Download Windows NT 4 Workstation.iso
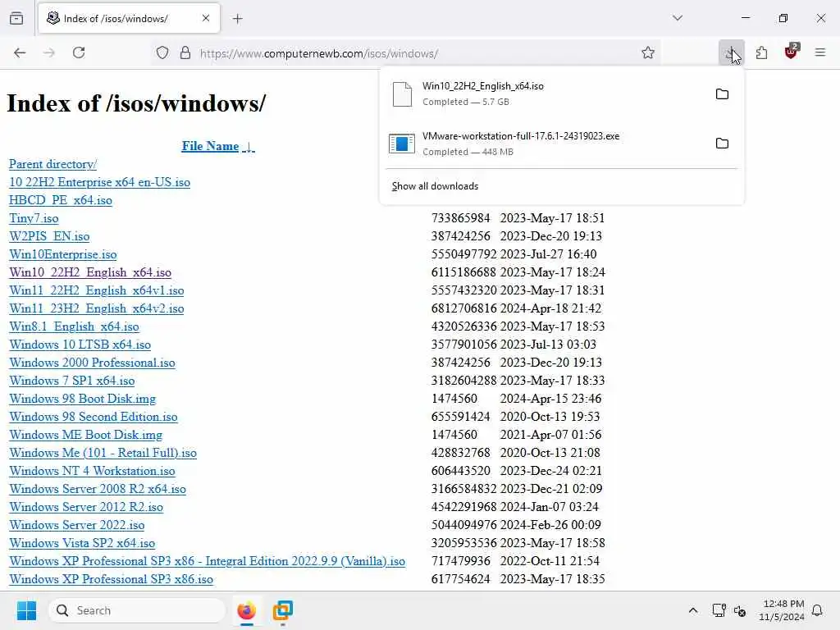This screenshot has height=630, width=840. 92,471
